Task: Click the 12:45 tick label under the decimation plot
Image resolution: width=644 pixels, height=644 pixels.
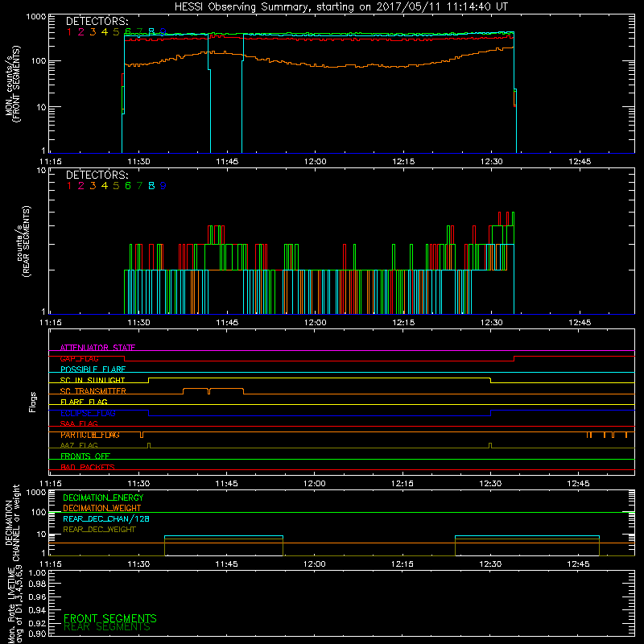Action: pyautogui.click(x=578, y=564)
